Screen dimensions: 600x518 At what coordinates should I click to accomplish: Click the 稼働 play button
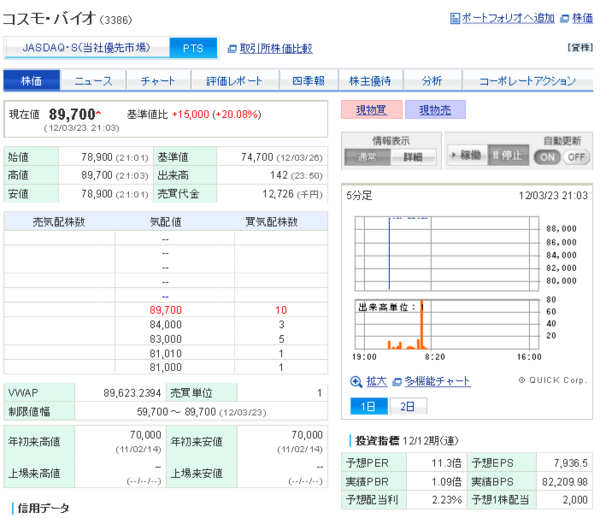point(467,155)
